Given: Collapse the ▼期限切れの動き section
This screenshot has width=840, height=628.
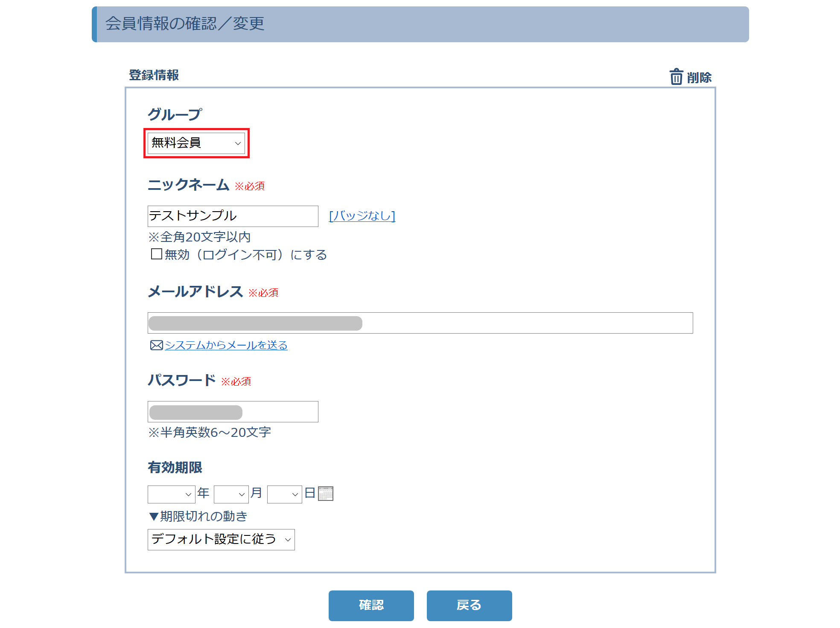Looking at the screenshot, I should pos(198,516).
